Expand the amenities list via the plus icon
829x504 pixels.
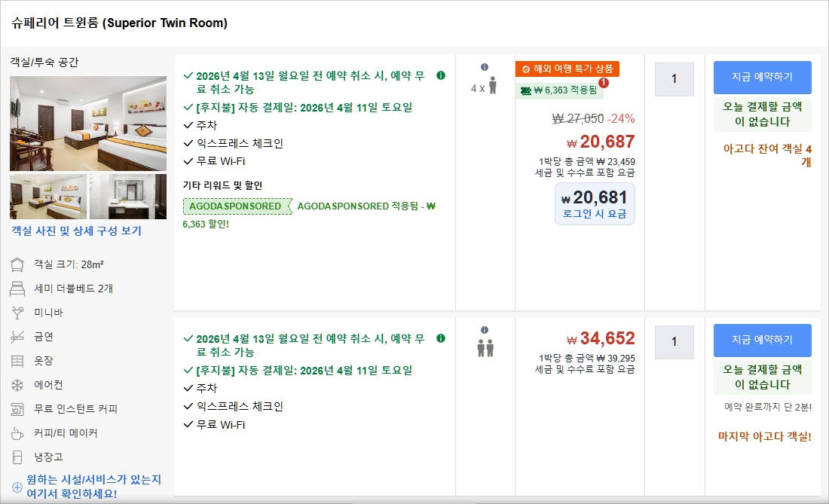pos(17,487)
